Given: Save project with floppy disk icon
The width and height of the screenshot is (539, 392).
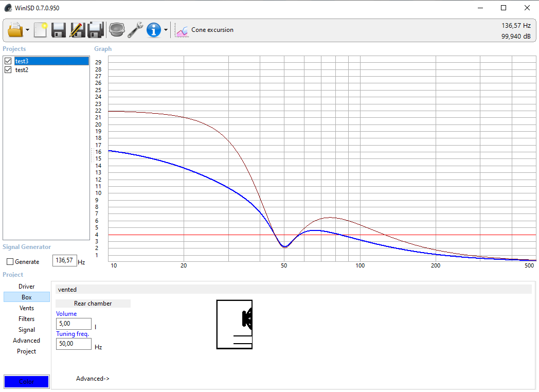Looking at the screenshot, I should [59, 30].
